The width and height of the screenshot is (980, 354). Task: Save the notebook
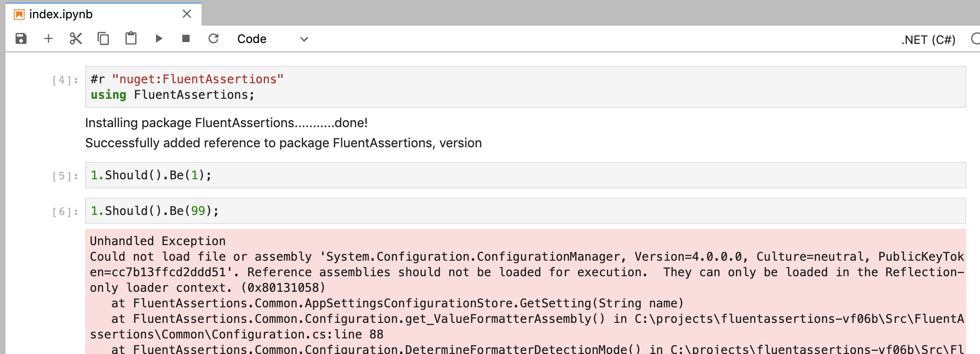pyautogui.click(x=21, y=39)
